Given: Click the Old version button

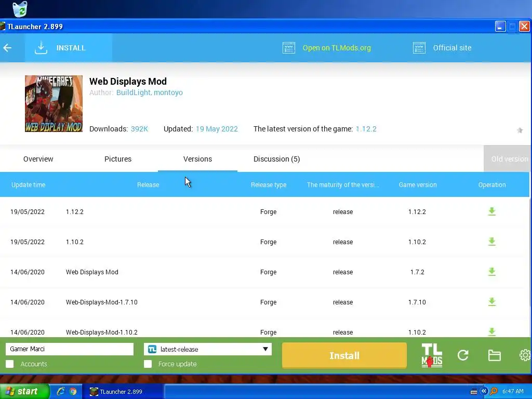Looking at the screenshot, I should point(508,159).
